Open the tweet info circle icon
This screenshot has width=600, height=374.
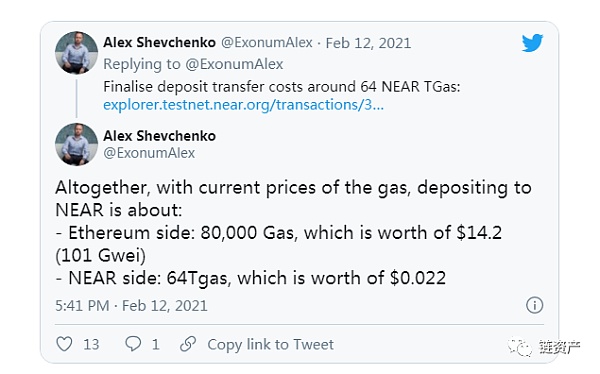pos(535,305)
